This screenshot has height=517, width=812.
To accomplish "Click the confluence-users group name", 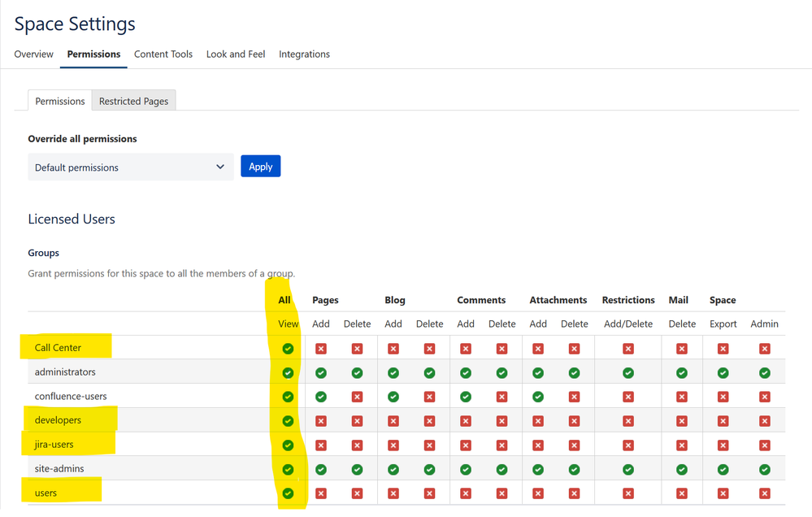I will [x=71, y=397].
